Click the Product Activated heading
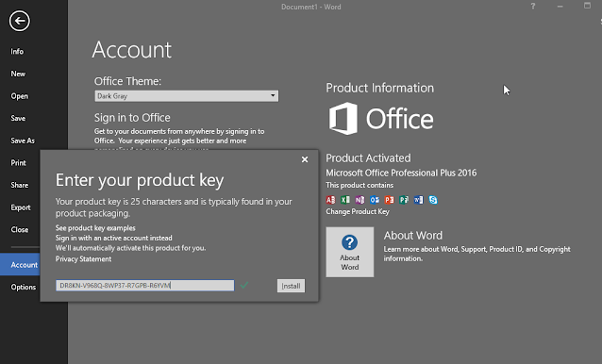This screenshot has width=602, height=364. pyautogui.click(x=368, y=158)
